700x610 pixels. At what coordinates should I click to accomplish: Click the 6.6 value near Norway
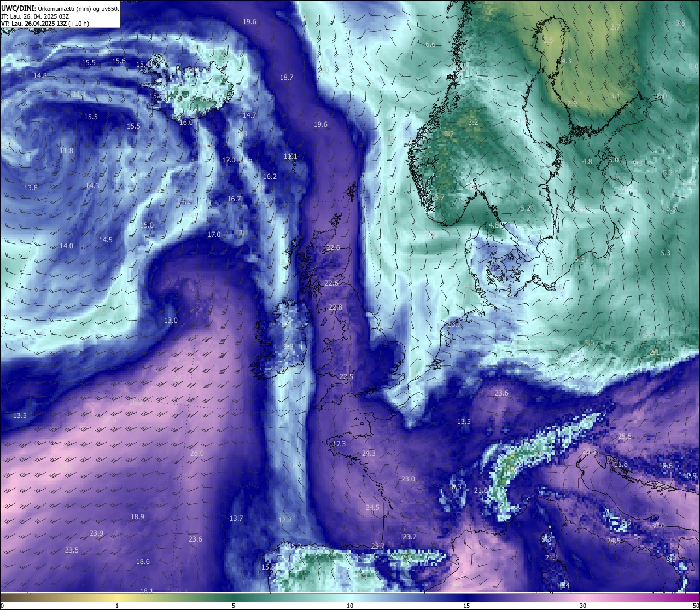(430, 44)
